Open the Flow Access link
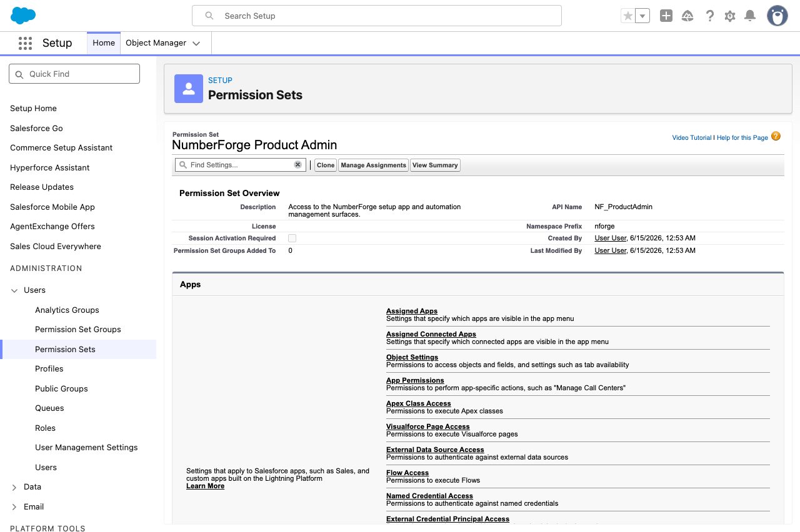Screen dimensions: 800x532 [x=407, y=473]
